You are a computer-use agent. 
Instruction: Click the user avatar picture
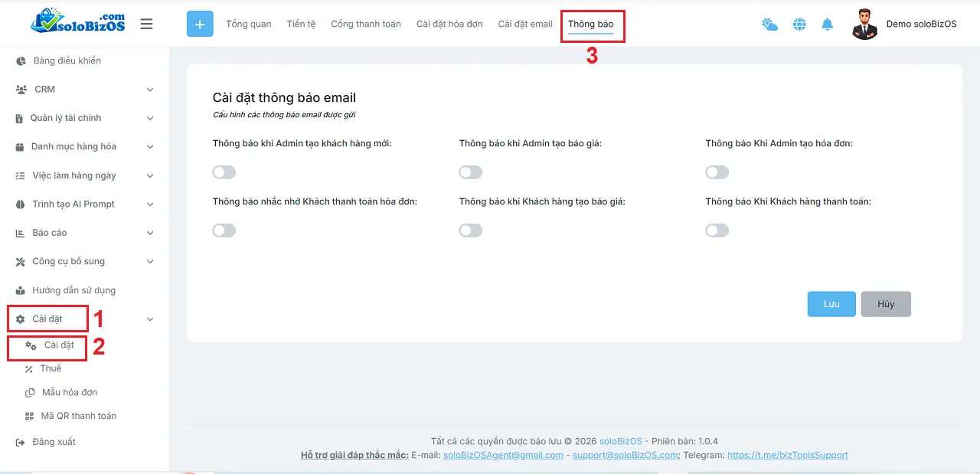tap(864, 24)
